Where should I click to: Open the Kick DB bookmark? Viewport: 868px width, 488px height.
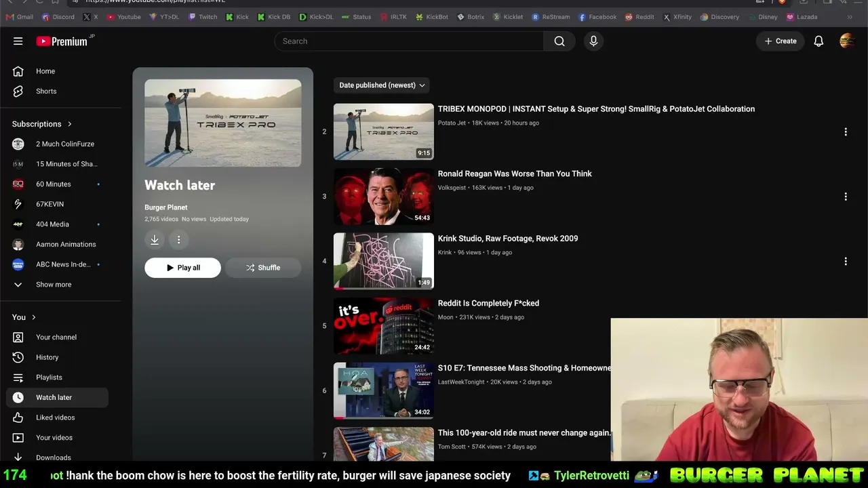coord(274,17)
